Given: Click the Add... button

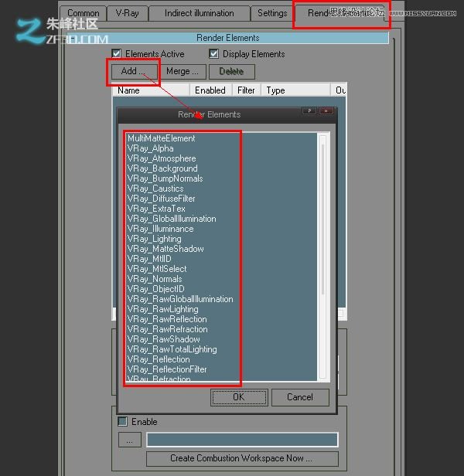Looking at the screenshot, I should (x=134, y=71).
